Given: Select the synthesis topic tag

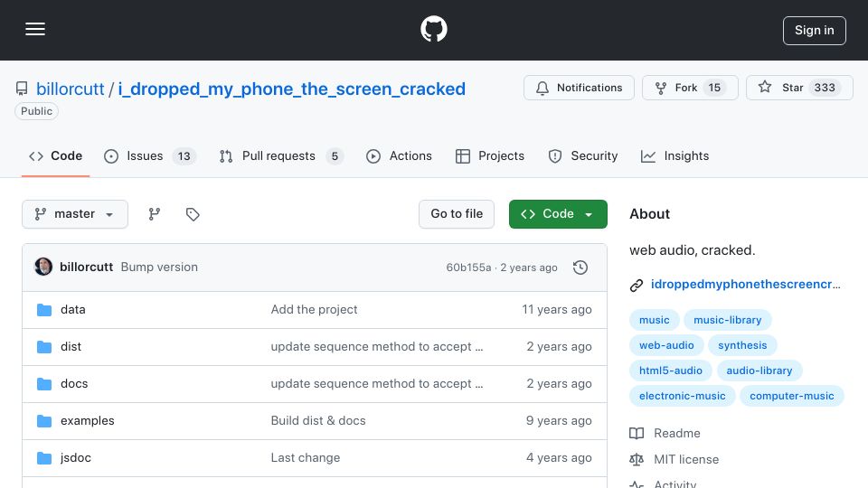Looking at the screenshot, I should click(742, 345).
